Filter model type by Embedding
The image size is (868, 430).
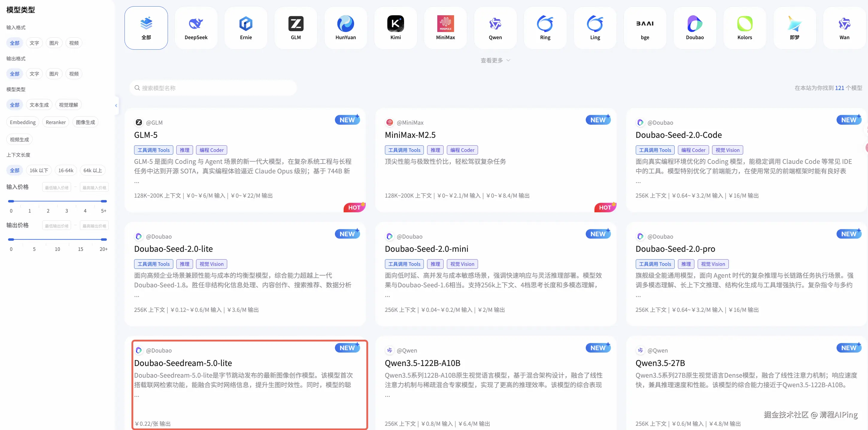22,122
